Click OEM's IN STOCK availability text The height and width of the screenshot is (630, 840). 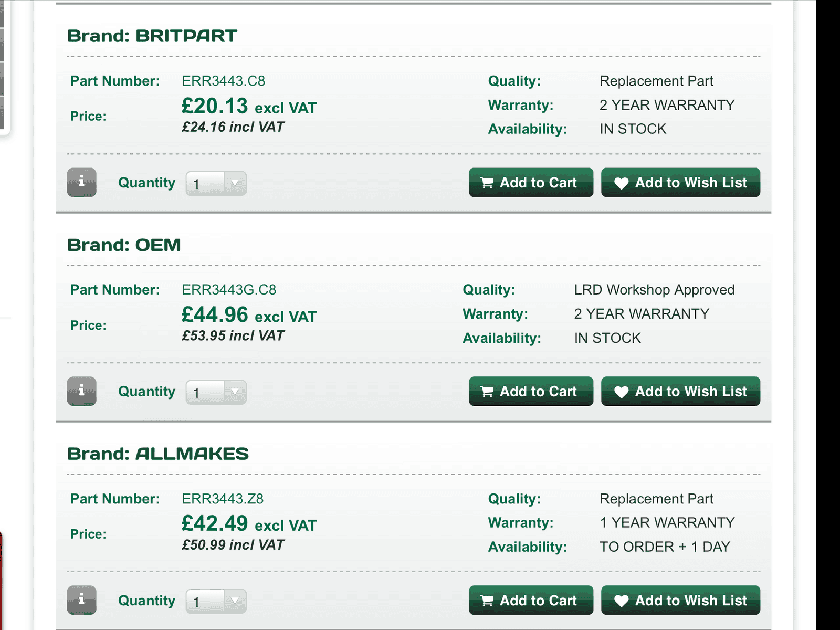[x=607, y=338]
